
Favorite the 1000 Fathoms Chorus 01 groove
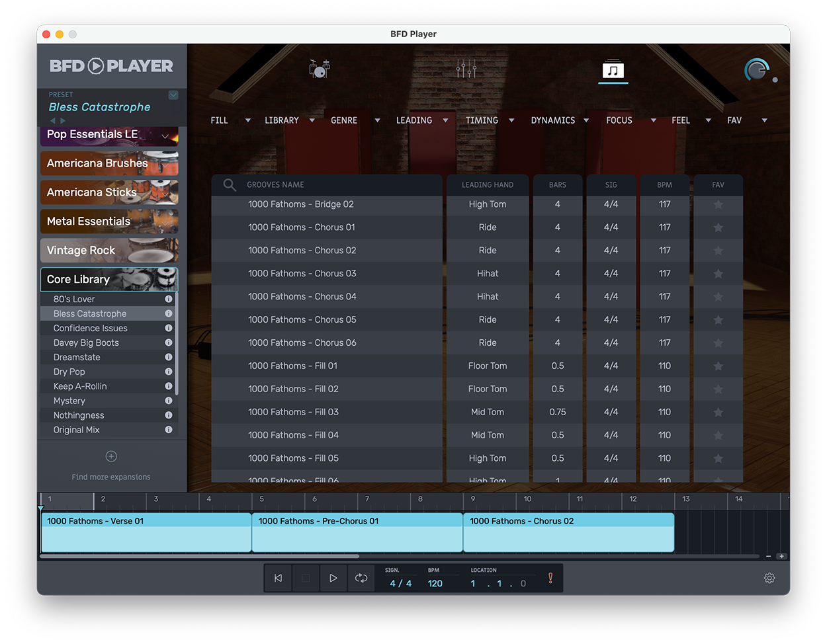tap(718, 227)
